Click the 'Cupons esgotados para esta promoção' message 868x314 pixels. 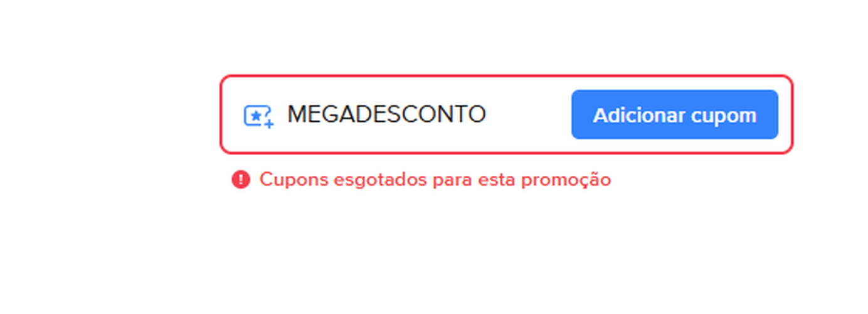435,180
